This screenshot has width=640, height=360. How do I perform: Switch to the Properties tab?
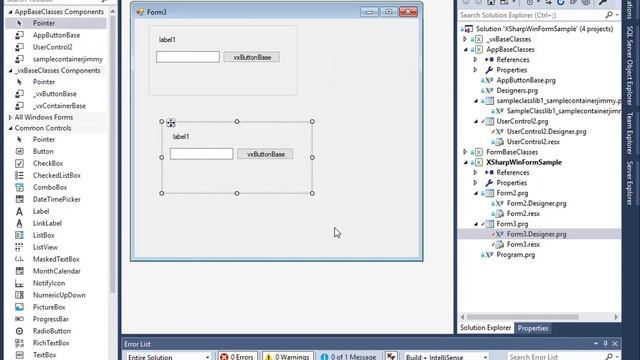click(x=533, y=328)
